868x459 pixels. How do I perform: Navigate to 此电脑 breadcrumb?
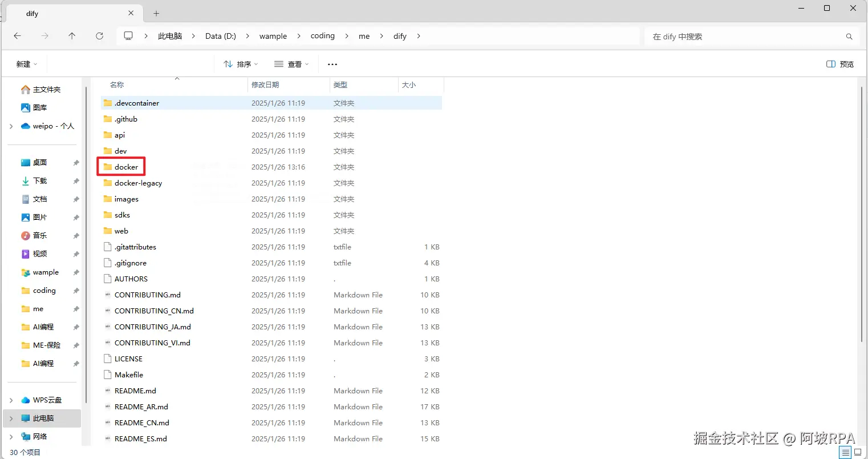(170, 36)
